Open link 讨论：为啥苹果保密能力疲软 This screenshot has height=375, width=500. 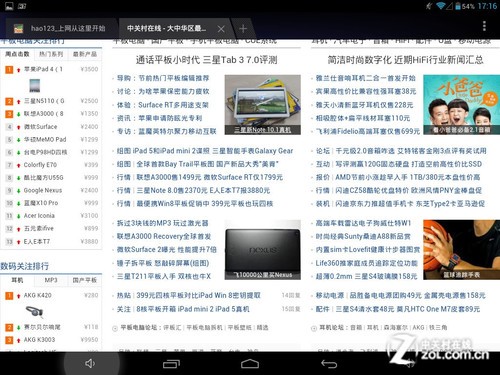163,92
